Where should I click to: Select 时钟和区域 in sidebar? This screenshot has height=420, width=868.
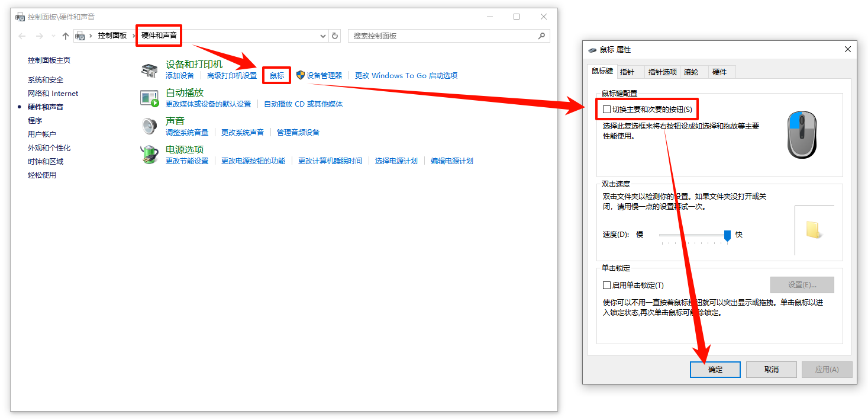coord(46,162)
